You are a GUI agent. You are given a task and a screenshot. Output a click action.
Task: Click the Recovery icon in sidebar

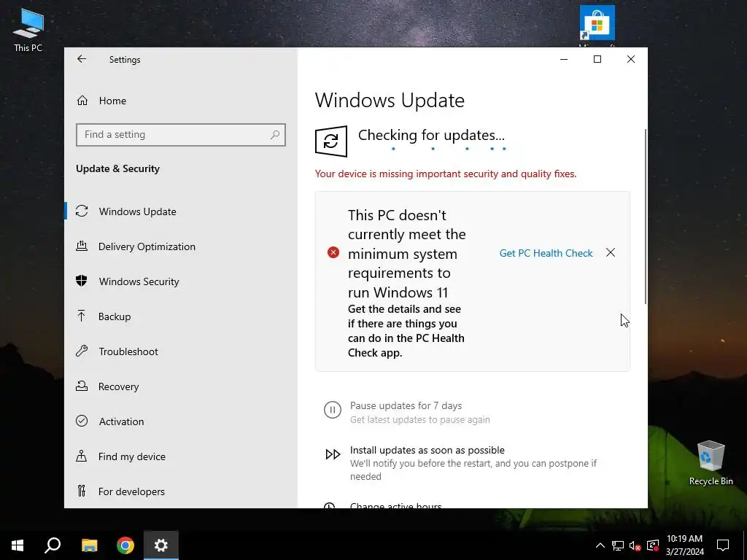(82, 386)
